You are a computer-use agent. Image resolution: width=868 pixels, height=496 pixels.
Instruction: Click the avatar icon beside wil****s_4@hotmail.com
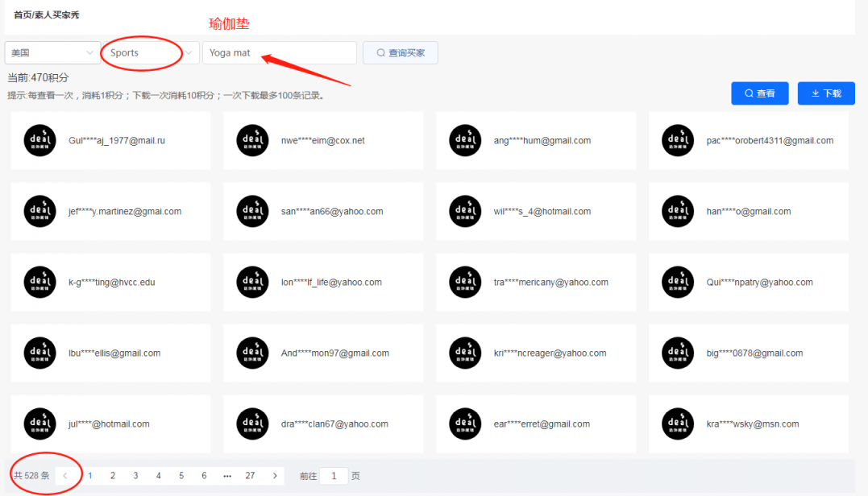tap(465, 211)
